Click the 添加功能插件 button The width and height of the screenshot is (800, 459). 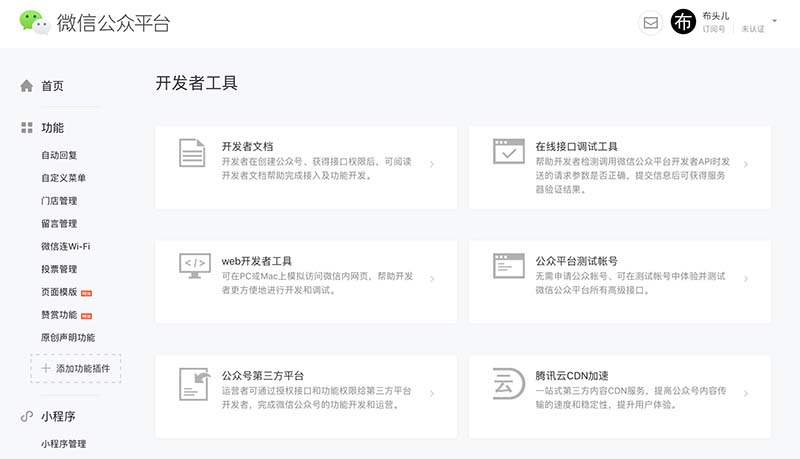[x=76, y=368]
